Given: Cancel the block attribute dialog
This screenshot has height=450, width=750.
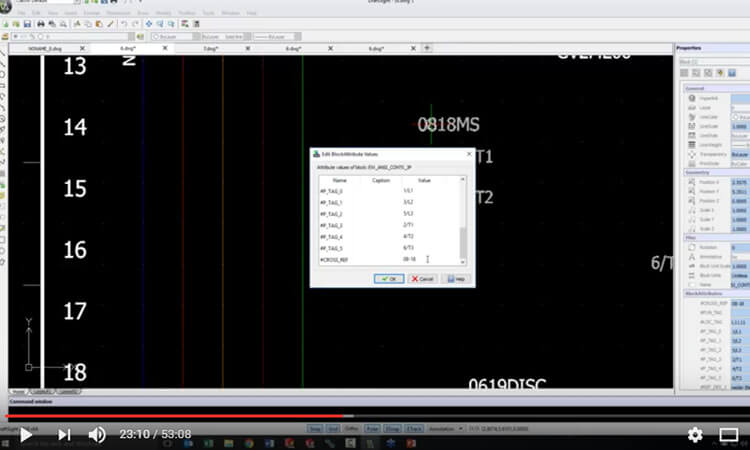Looking at the screenshot, I should point(422,279).
